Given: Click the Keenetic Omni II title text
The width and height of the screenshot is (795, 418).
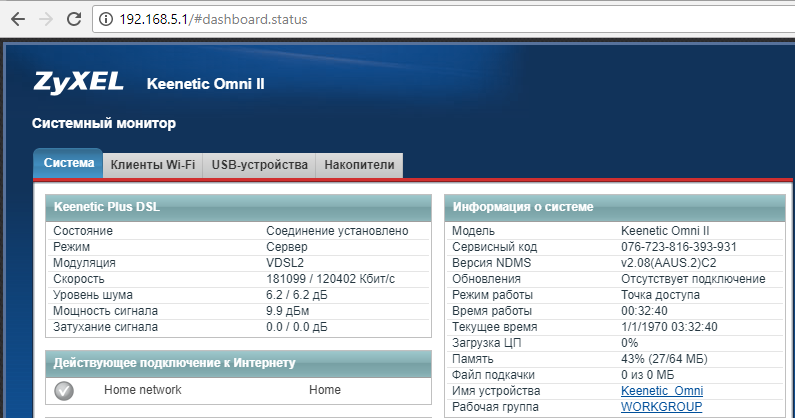Looking at the screenshot, I should click(205, 83).
